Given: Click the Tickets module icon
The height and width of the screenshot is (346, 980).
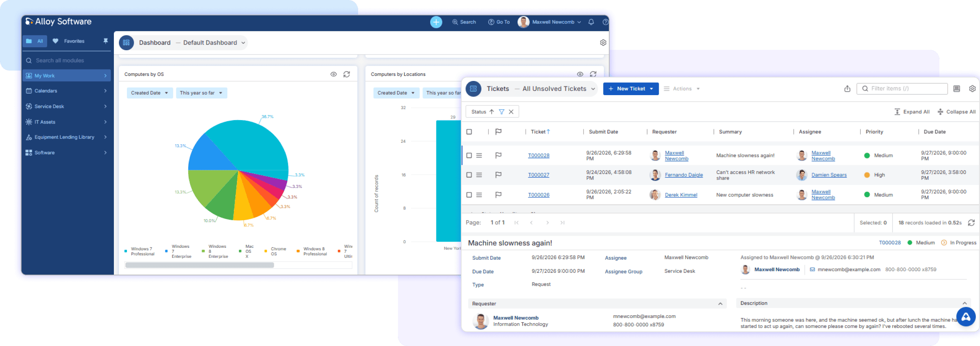Looking at the screenshot, I should click(x=474, y=89).
